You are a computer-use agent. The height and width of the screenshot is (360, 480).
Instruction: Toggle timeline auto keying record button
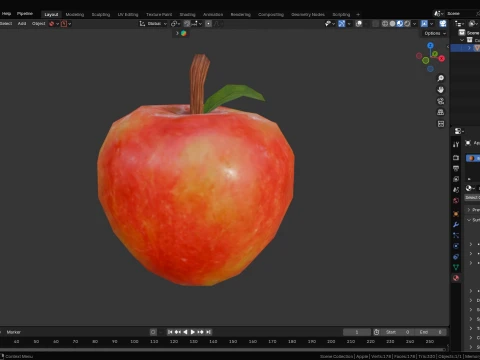153,332
